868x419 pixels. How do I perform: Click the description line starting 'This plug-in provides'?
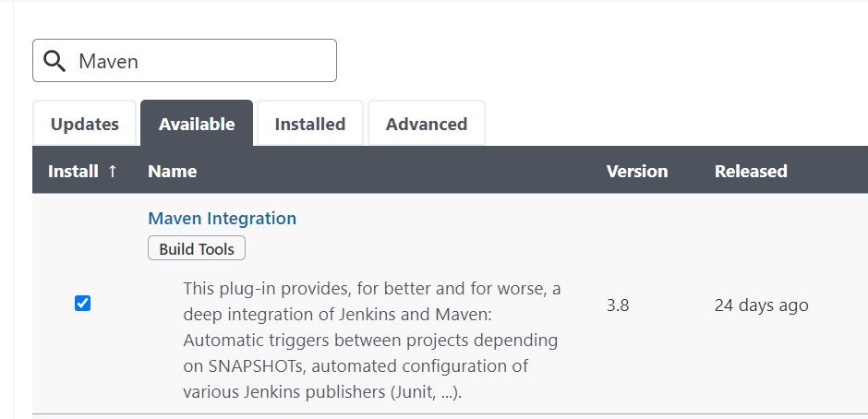tap(371, 289)
